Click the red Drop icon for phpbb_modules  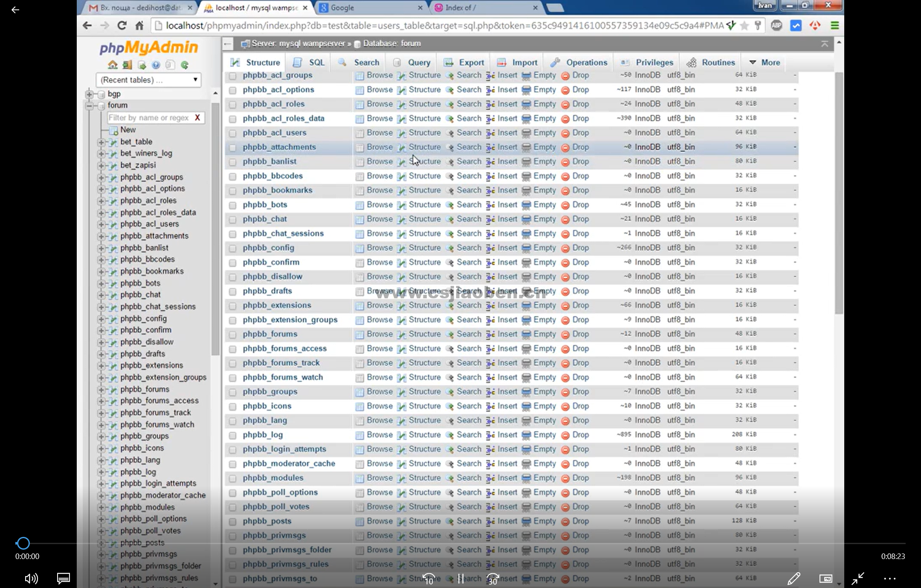tap(565, 478)
